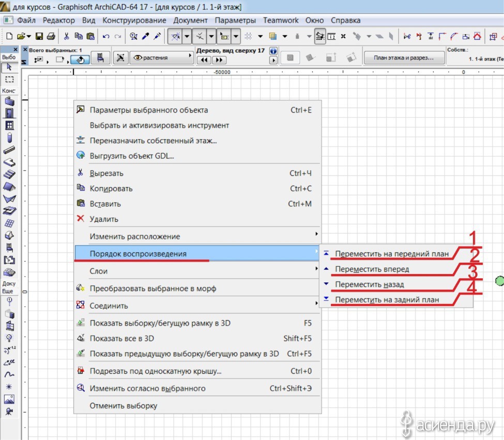Select the Column tool
Viewport: 504px width, 440px height.
click(x=9, y=138)
